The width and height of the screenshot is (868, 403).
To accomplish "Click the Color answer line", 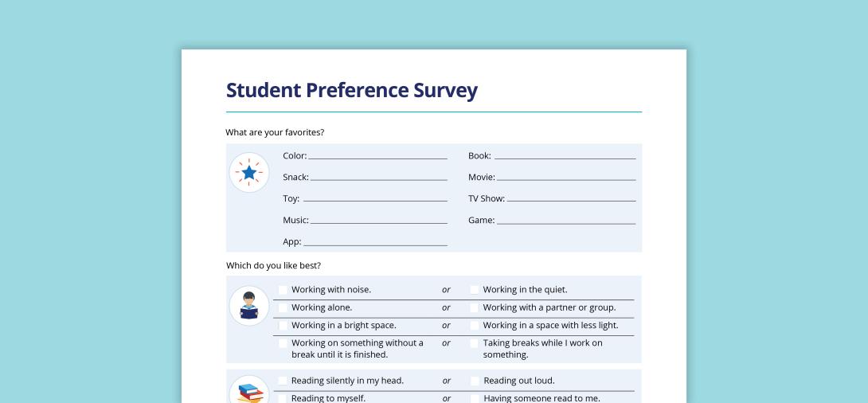I will (377, 156).
